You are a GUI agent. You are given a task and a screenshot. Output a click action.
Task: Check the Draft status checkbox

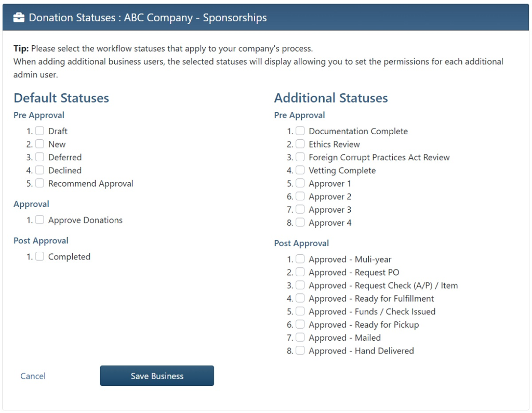[40, 131]
